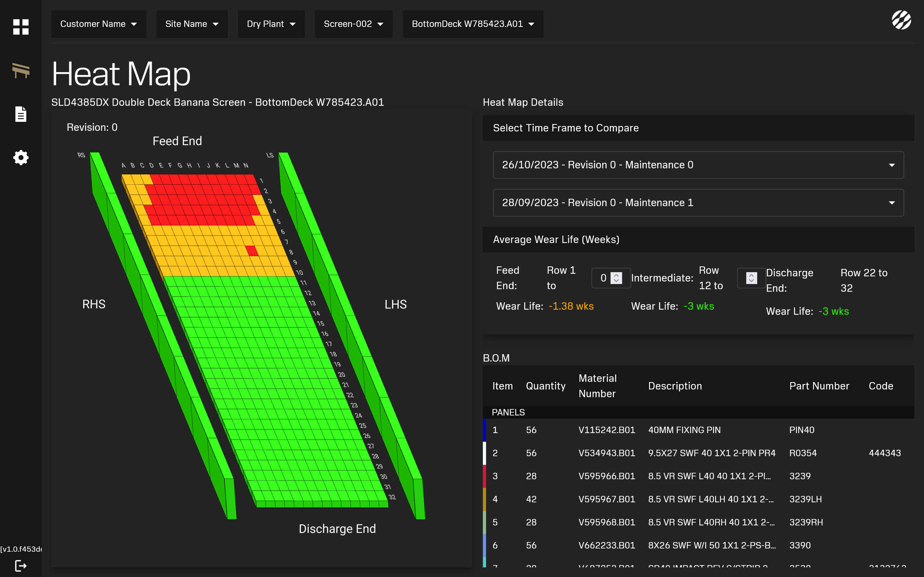This screenshot has height=577, width=924.
Task: Expand 28/09/2023 Revision 0 Maintenance 1 selector
Action: [x=698, y=203]
